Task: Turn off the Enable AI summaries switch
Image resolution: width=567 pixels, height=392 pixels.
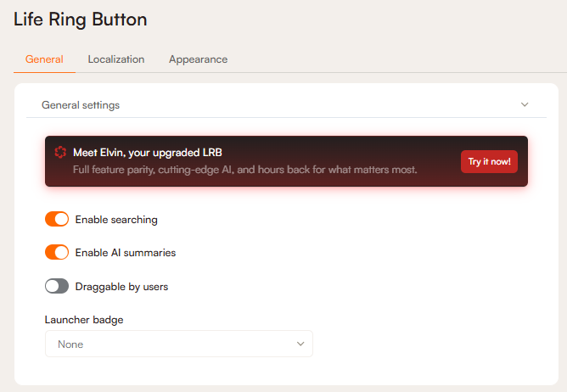Action: tap(57, 253)
